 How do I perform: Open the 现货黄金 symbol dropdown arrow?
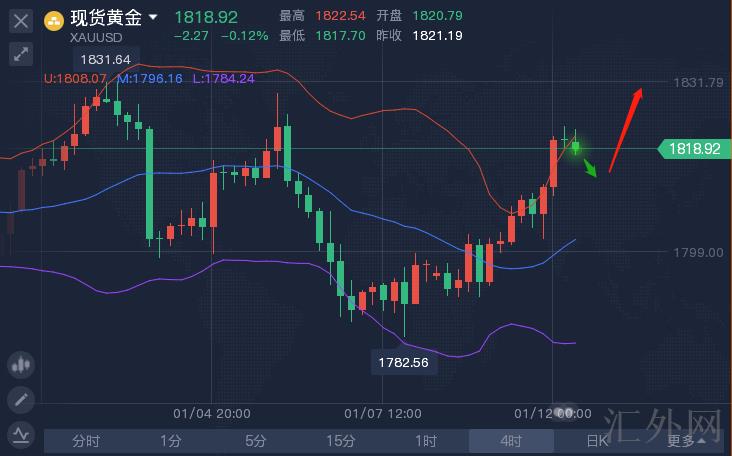[x=153, y=18]
